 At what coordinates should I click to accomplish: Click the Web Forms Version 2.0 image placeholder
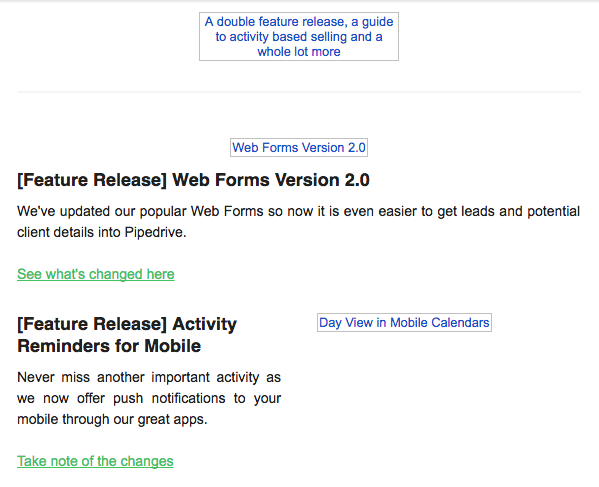click(299, 147)
